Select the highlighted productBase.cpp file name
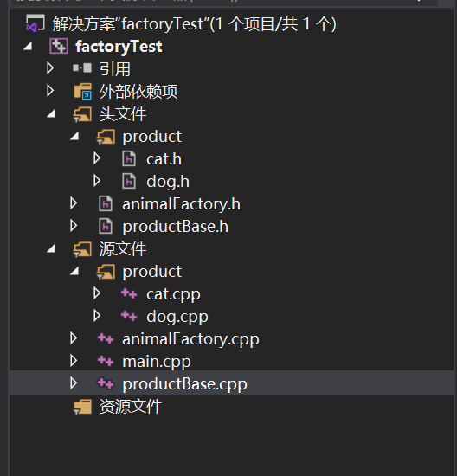Image resolution: width=457 pixels, height=476 pixels. (184, 384)
